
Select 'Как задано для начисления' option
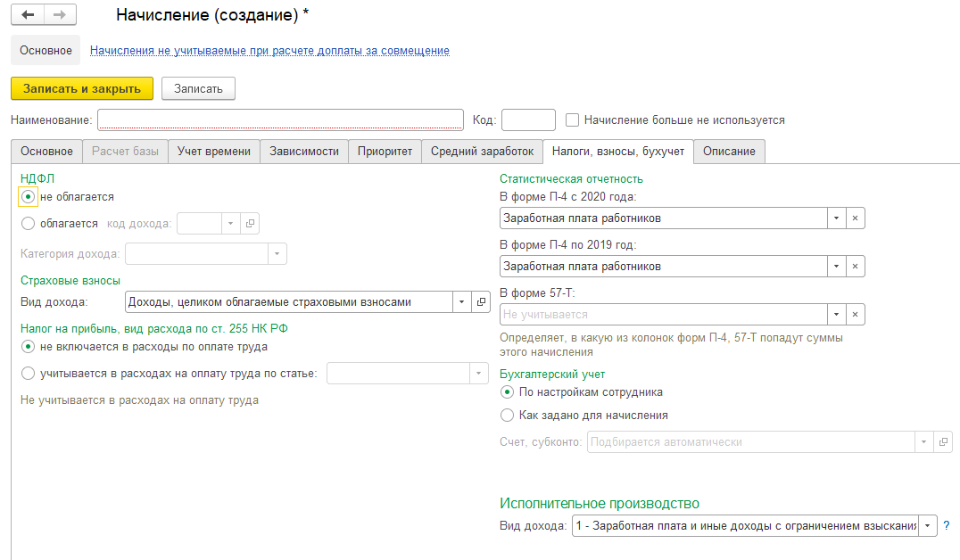click(x=508, y=415)
